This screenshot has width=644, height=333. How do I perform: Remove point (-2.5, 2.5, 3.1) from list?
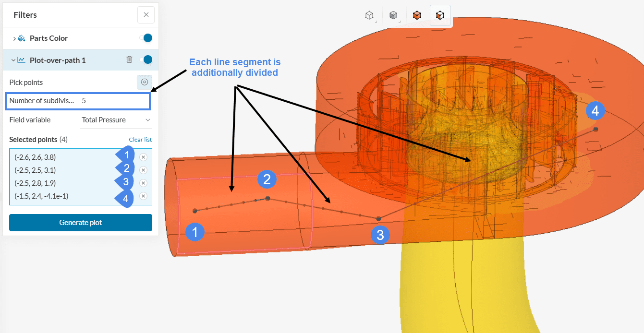143,170
